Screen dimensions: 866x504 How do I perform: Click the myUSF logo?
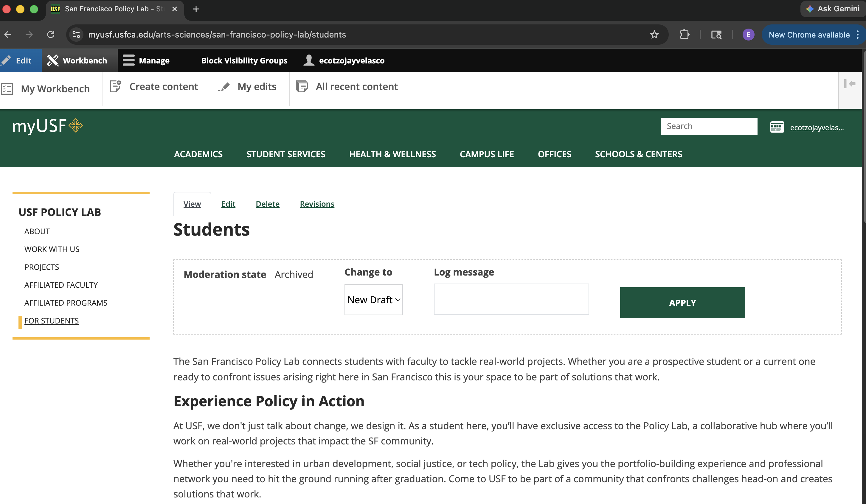pyautogui.click(x=47, y=126)
